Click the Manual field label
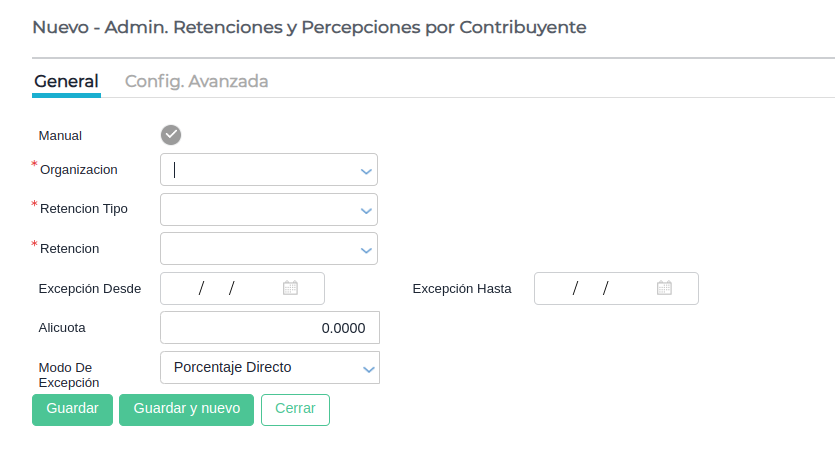This screenshot has height=465, width=835. (x=60, y=136)
